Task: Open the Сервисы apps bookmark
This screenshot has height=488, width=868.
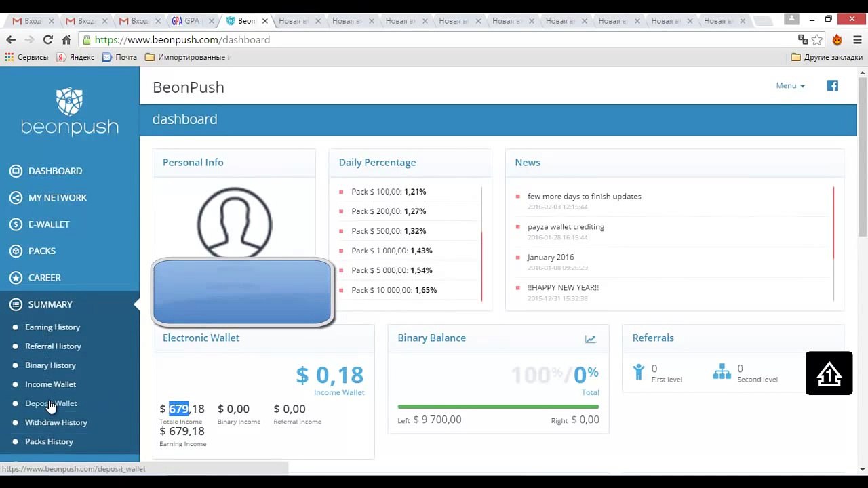Action: coord(26,58)
